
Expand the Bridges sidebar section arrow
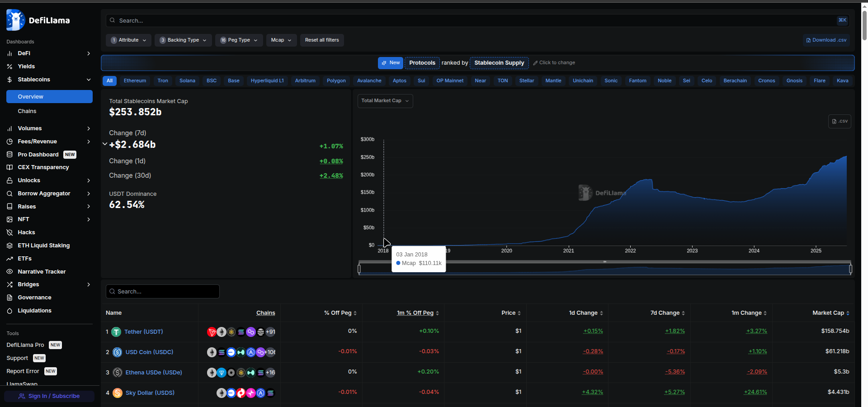89,284
